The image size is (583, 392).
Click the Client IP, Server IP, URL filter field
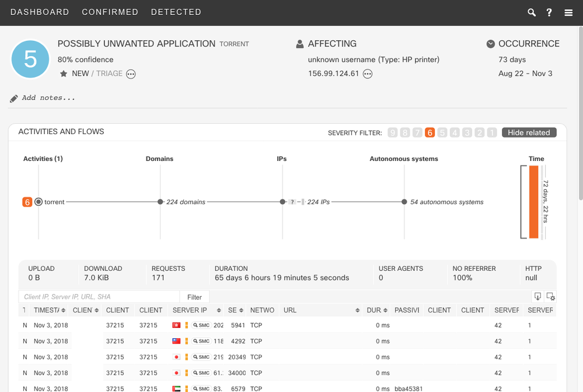(x=99, y=297)
